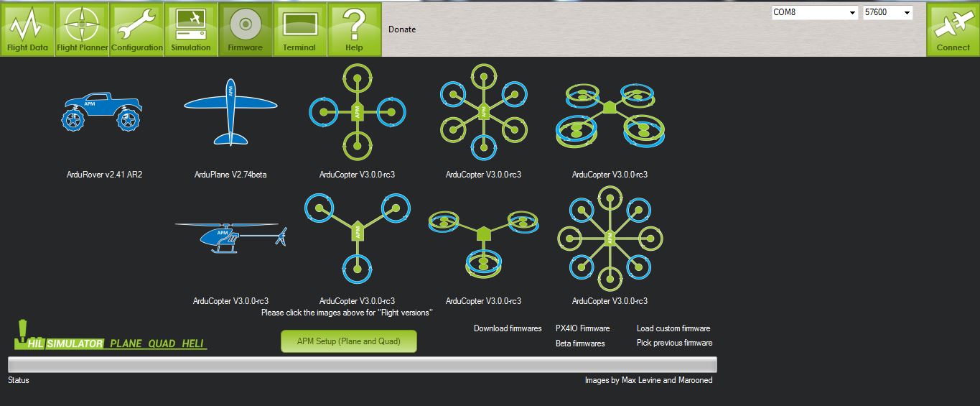
Task: Click the QUAD simulator firmware link
Action: [162, 344]
